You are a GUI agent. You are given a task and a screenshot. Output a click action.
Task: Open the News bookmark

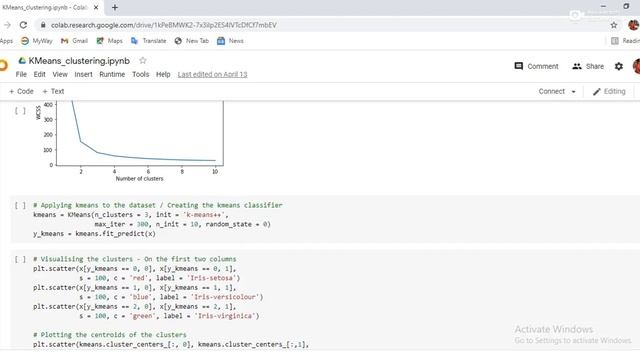point(230,41)
